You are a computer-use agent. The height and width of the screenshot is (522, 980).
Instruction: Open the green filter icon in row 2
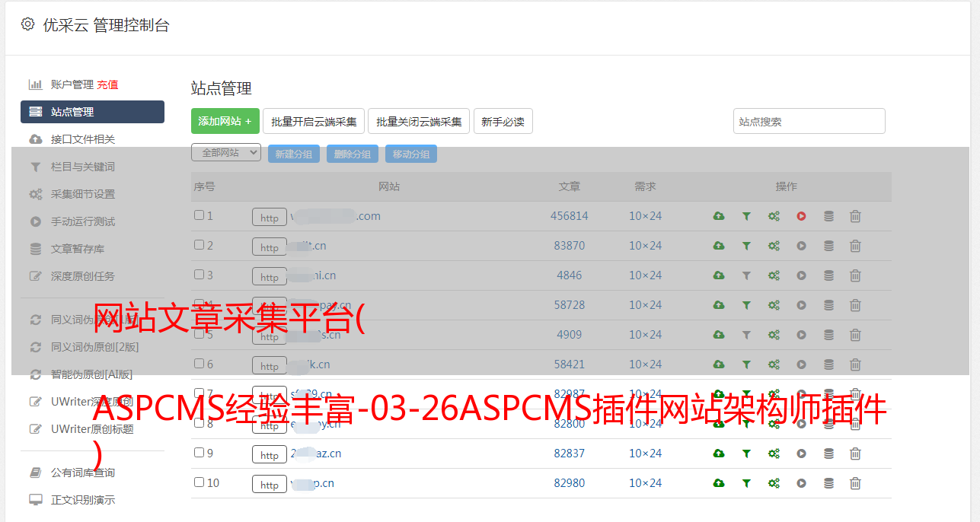(x=746, y=246)
